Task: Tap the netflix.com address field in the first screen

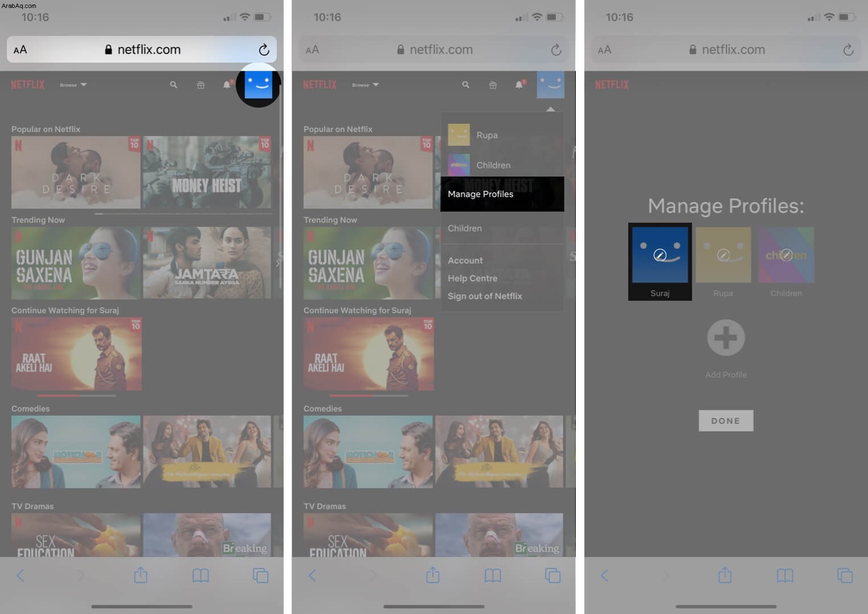Action: [x=142, y=50]
